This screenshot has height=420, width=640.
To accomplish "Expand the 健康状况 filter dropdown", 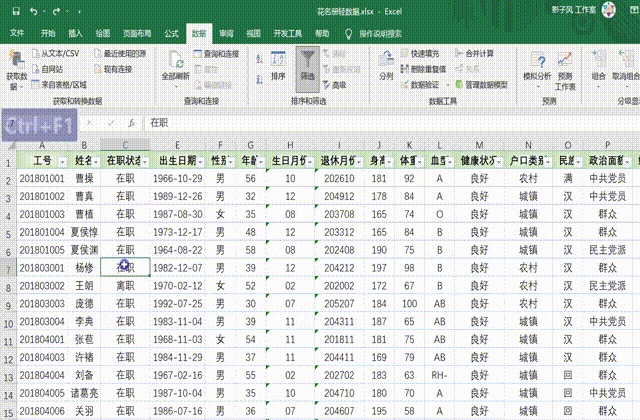I will (499, 162).
